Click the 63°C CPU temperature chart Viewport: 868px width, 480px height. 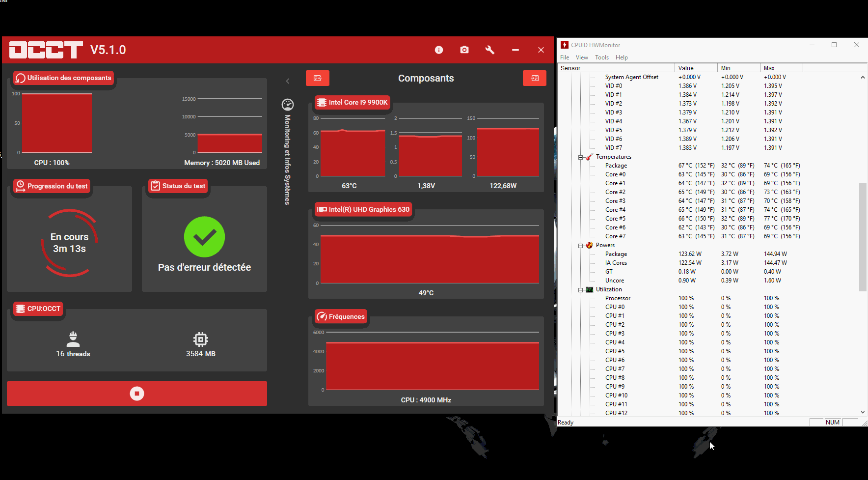(x=353, y=147)
